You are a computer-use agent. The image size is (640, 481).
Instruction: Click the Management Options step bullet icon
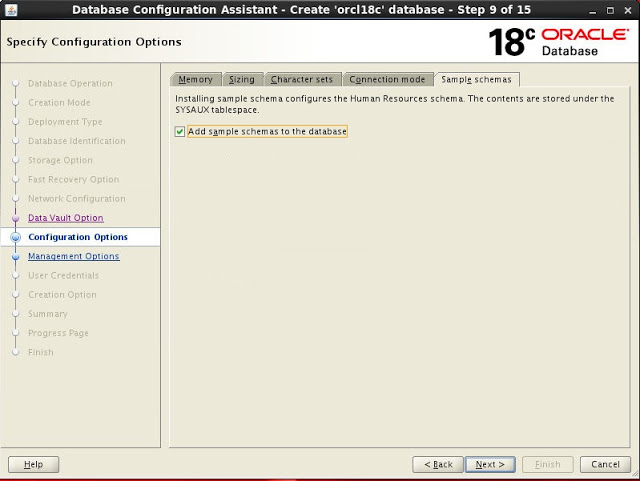point(16,257)
